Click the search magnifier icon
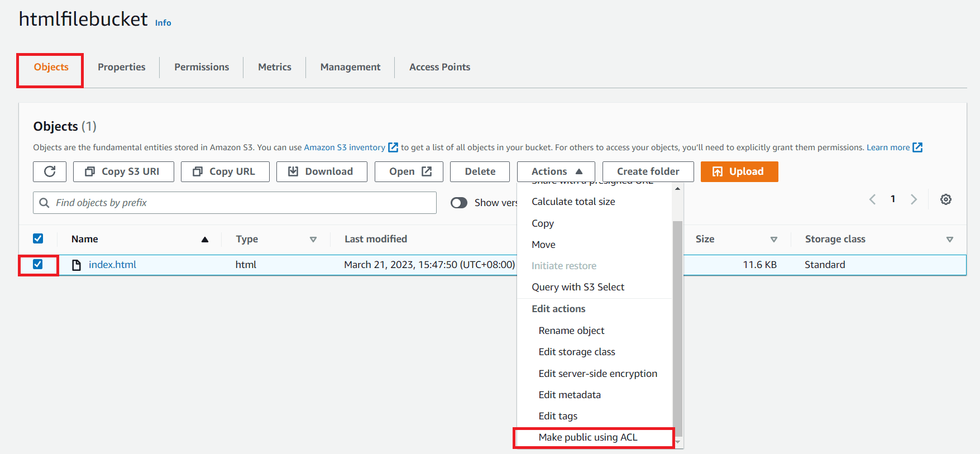This screenshot has width=980, height=454. (x=45, y=203)
